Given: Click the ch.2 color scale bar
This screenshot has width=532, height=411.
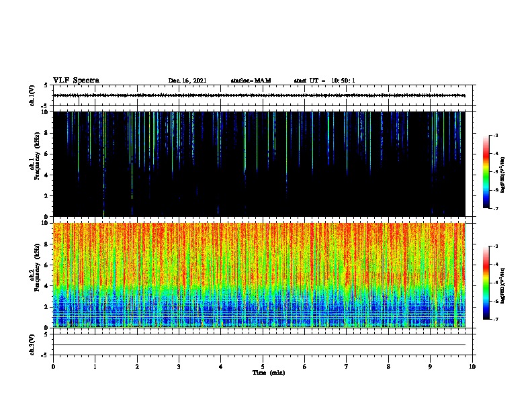Looking at the screenshot, I should (x=486, y=283).
